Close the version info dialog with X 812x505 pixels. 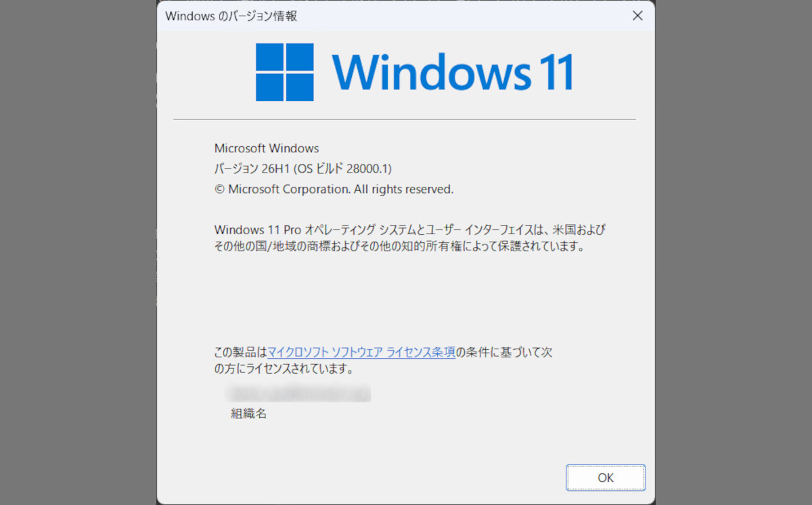point(637,16)
